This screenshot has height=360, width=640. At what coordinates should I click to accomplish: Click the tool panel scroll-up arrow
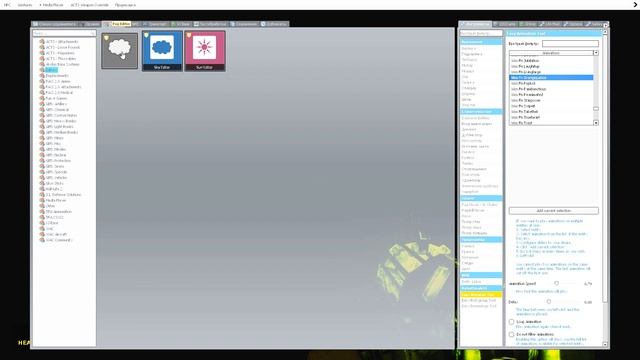[x=605, y=32]
